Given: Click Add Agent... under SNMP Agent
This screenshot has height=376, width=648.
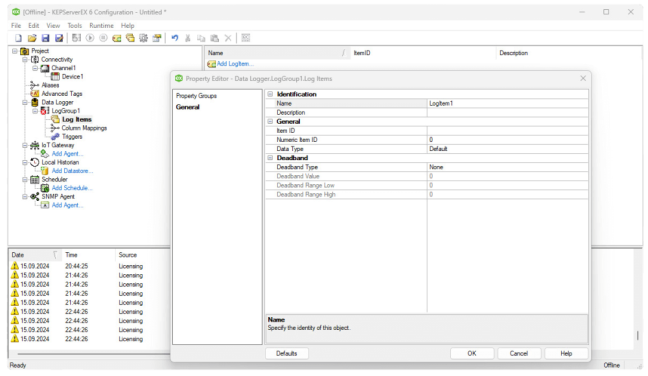Looking at the screenshot, I should point(67,205).
